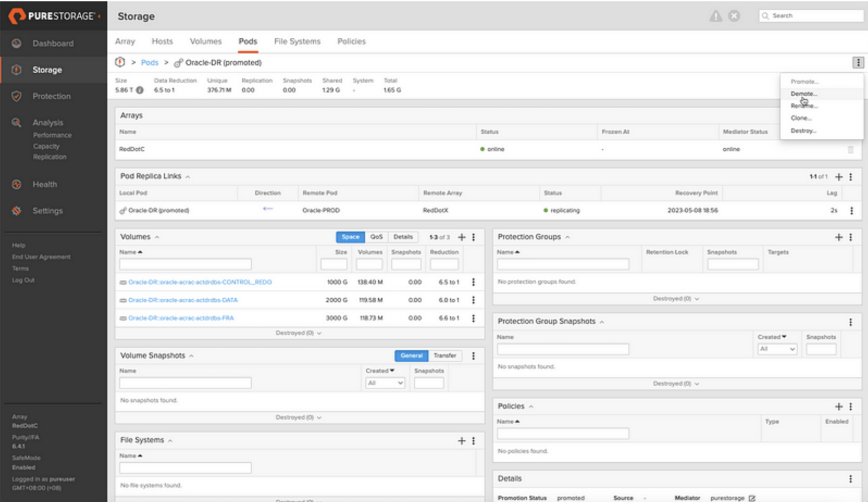Switch to the File Systems tab
868x502 pixels.
297,42
